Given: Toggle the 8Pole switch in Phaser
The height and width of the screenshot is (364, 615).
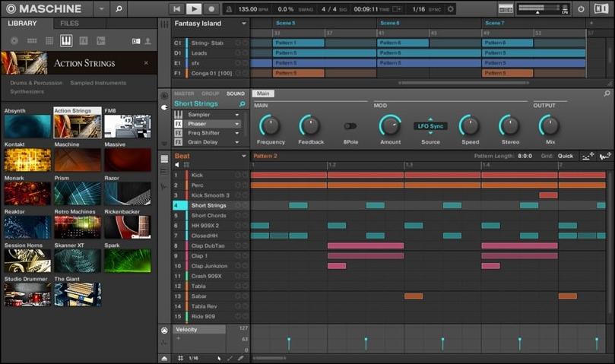Looking at the screenshot, I should coord(350,126).
